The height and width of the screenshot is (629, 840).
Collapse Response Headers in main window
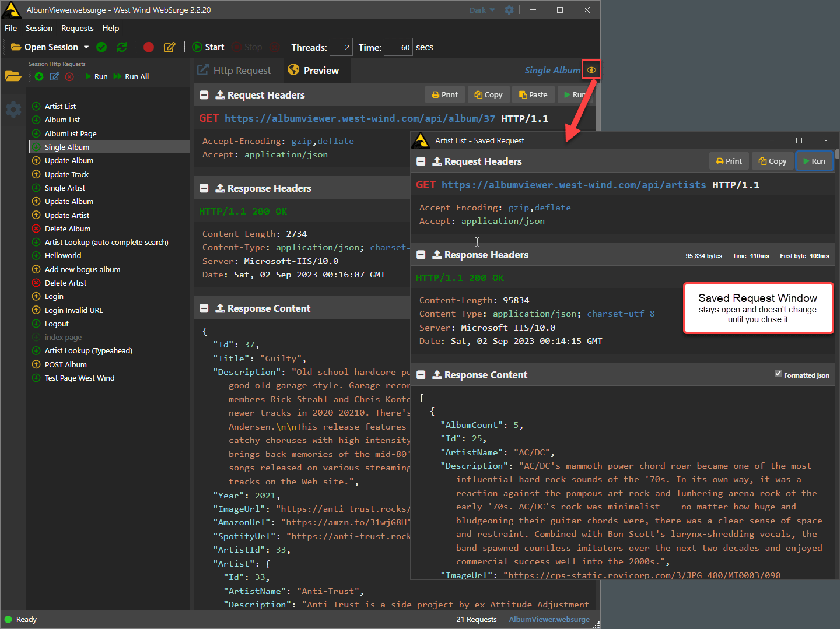[204, 188]
